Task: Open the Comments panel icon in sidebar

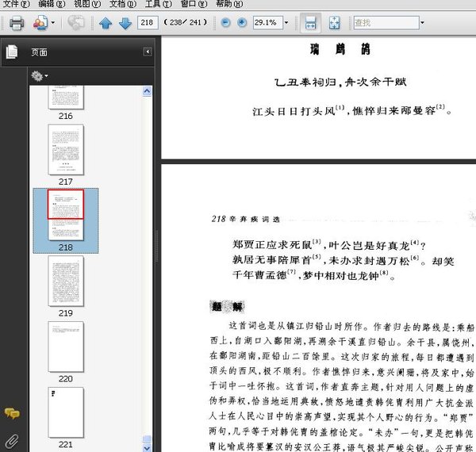Action: coord(12,413)
